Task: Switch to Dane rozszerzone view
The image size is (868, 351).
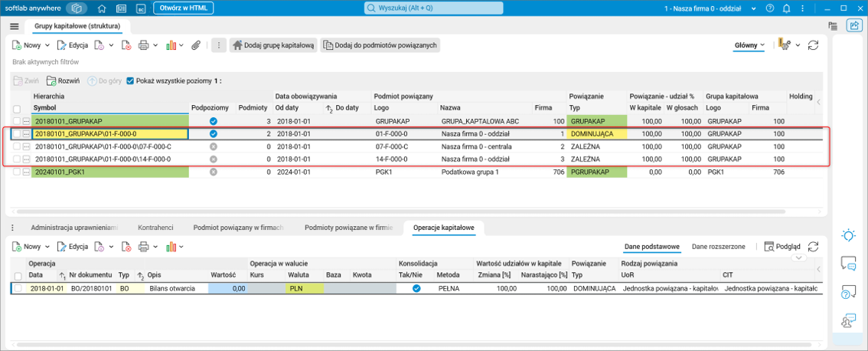Action: click(719, 246)
